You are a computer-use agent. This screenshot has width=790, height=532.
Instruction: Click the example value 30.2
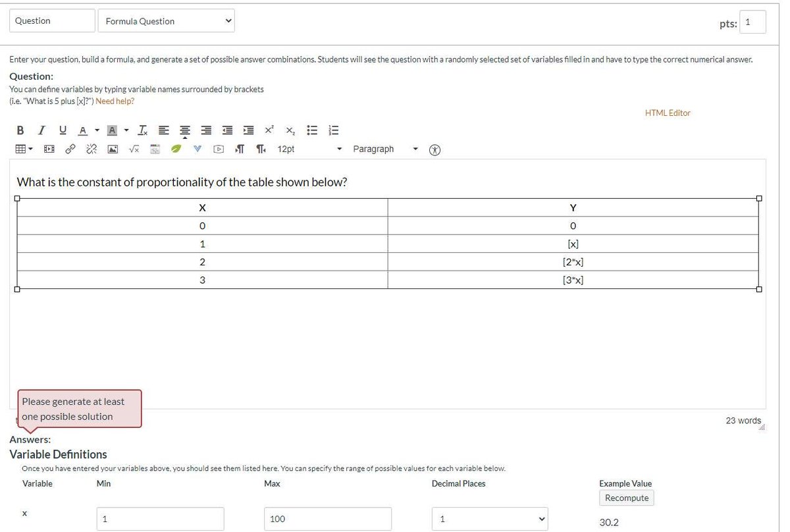point(609,522)
